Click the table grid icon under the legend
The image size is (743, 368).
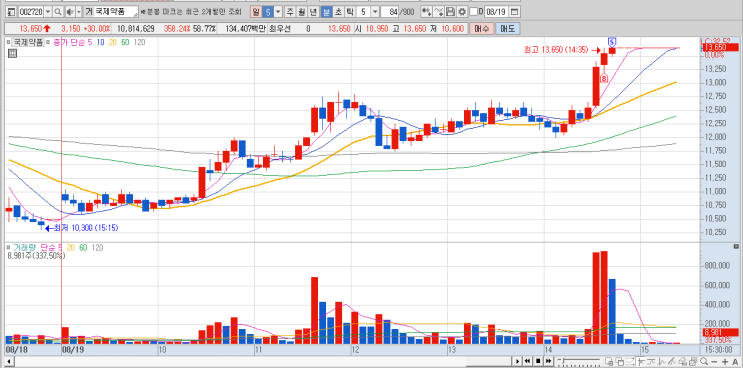click(12, 53)
